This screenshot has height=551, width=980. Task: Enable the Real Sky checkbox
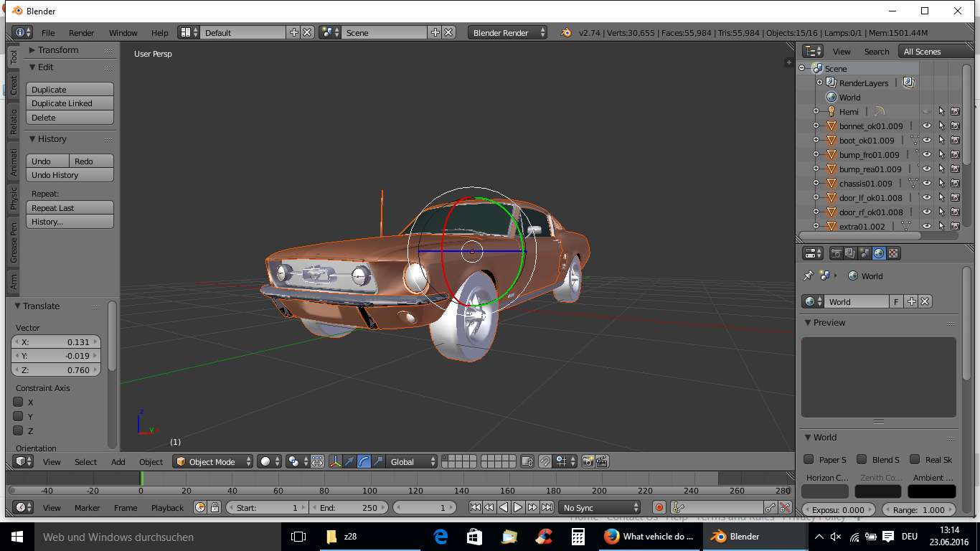pyautogui.click(x=915, y=459)
